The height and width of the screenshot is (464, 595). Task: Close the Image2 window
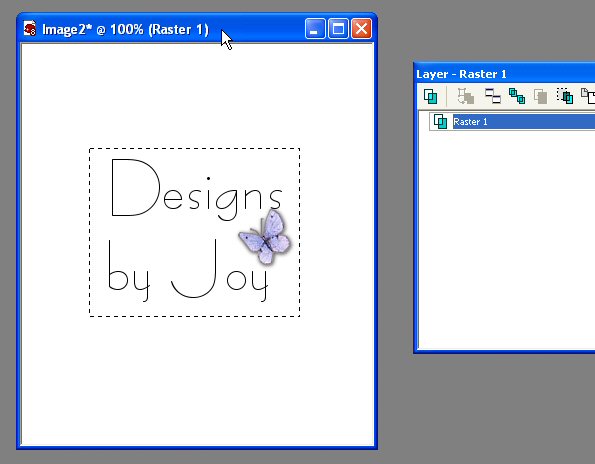point(361,29)
